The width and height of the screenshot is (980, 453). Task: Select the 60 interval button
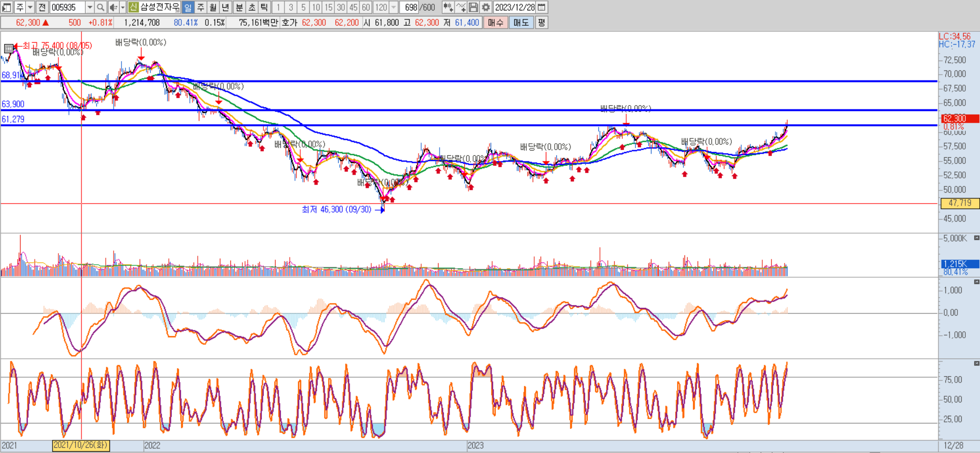[x=366, y=7]
